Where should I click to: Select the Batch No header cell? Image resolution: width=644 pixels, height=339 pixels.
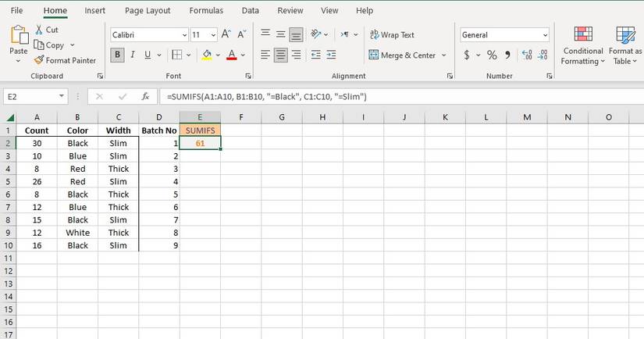point(159,130)
